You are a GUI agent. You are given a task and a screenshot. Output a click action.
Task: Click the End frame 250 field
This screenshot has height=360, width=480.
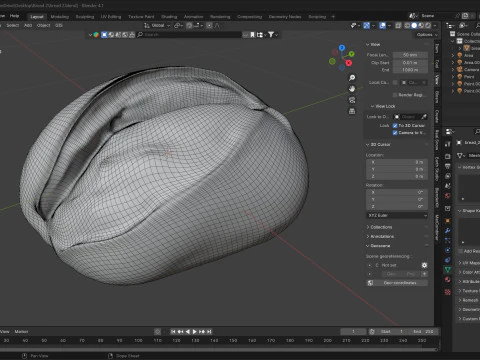coord(423,332)
